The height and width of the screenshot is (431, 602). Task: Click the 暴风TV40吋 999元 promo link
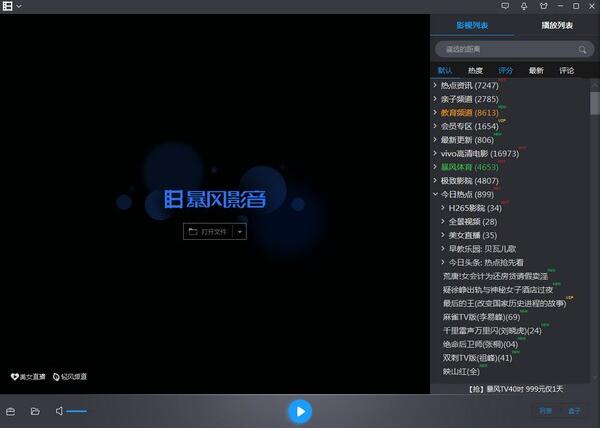(515, 389)
